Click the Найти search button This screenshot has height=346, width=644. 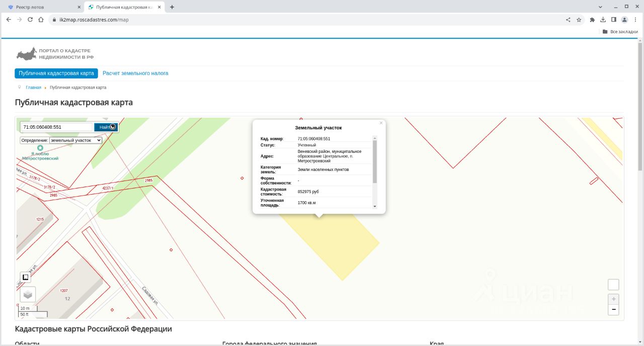(x=106, y=127)
